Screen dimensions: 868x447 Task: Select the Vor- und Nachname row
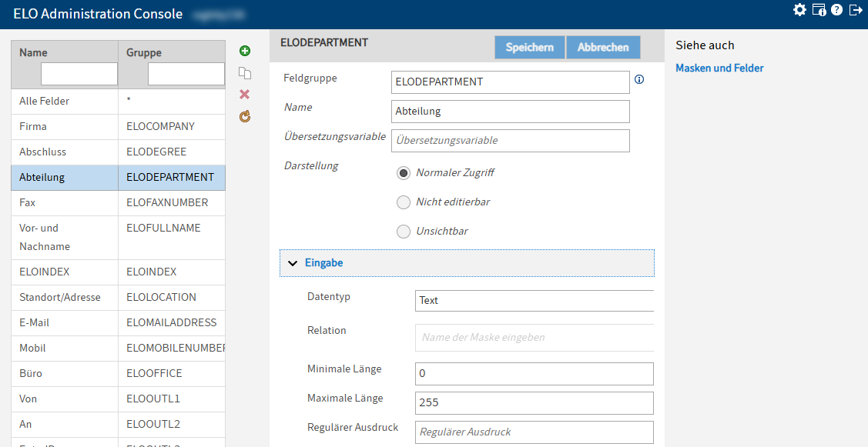pyautogui.click(x=118, y=237)
